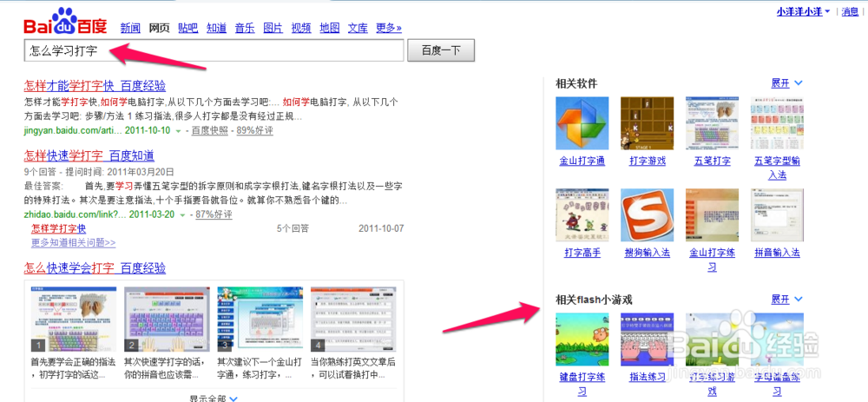Expand all steps via 显示全部
The height and width of the screenshot is (402, 868).
214,399
